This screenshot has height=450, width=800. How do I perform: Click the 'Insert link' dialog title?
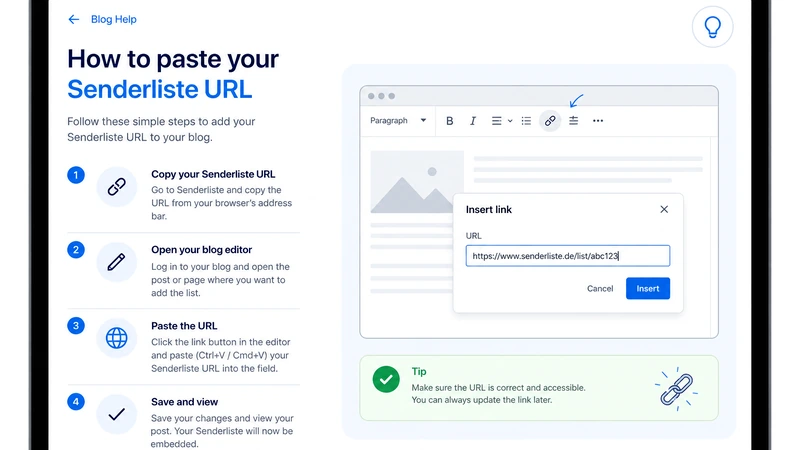(x=488, y=210)
